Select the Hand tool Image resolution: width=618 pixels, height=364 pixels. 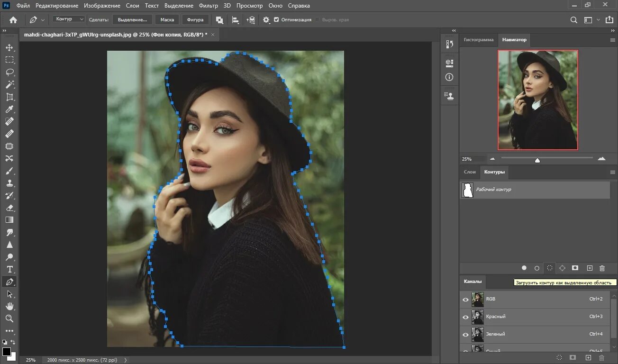pos(9,307)
